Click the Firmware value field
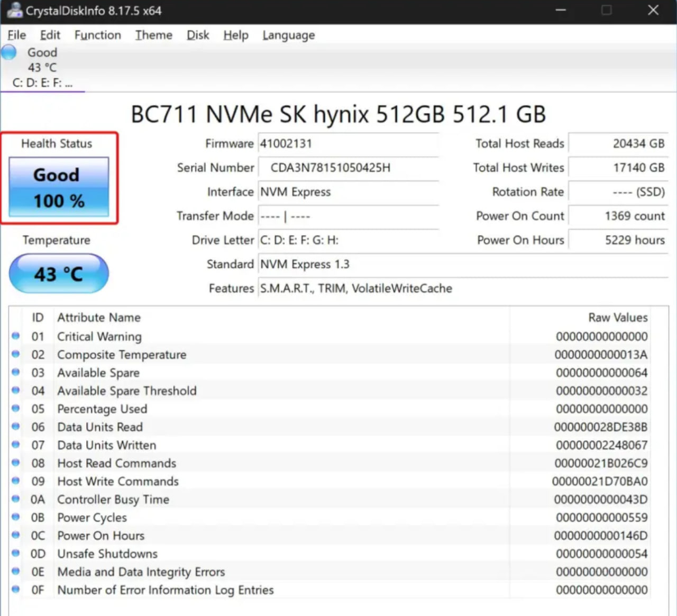 point(348,143)
